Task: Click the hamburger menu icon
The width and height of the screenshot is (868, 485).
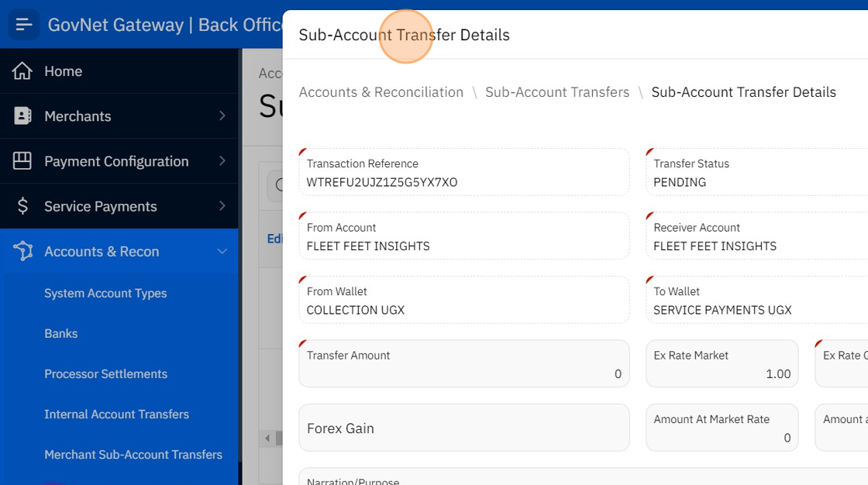Action: [x=24, y=25]
